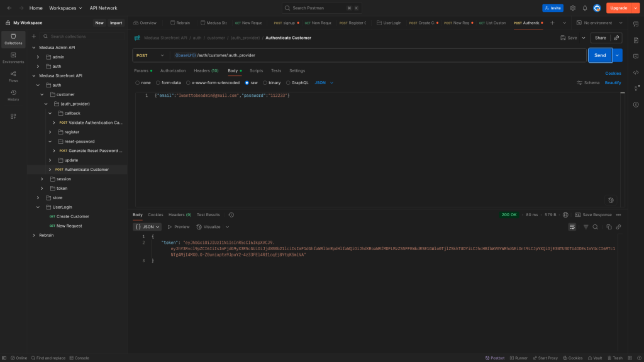Open the Visualize options dropdown arrow
The width and height of the screenshot is (644, 362).
[x=227, y=227]
